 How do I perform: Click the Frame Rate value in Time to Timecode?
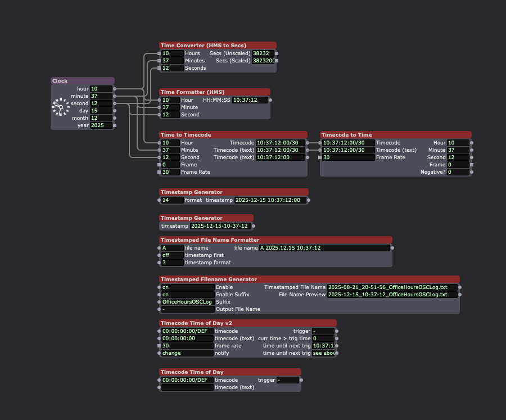point(170,172)
